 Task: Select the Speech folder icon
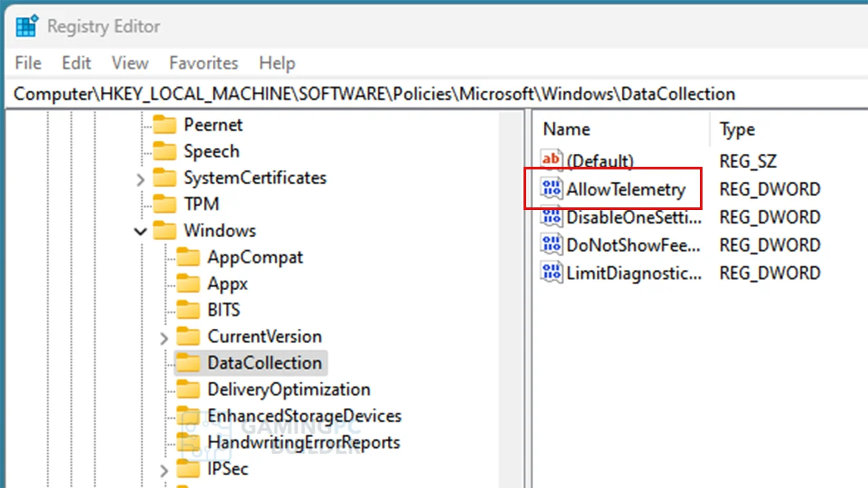164,151
